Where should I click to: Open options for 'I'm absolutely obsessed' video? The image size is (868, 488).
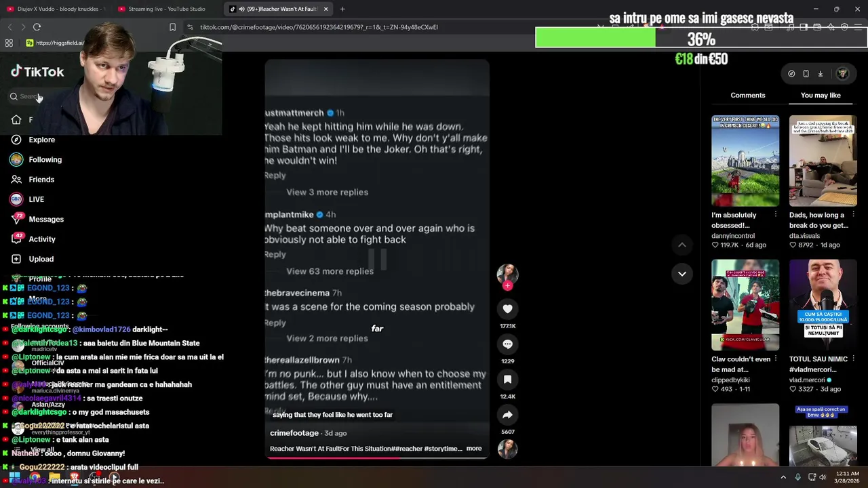[775, 215]
